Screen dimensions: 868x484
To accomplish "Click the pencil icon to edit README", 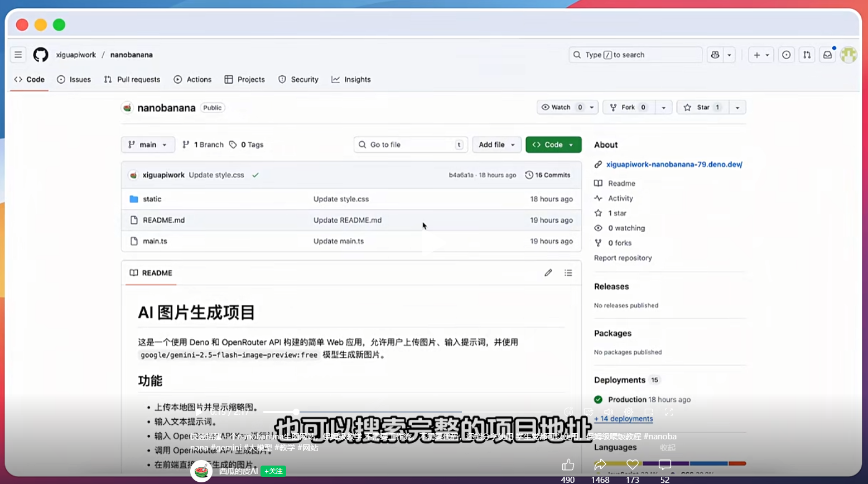I will (548, 273).
